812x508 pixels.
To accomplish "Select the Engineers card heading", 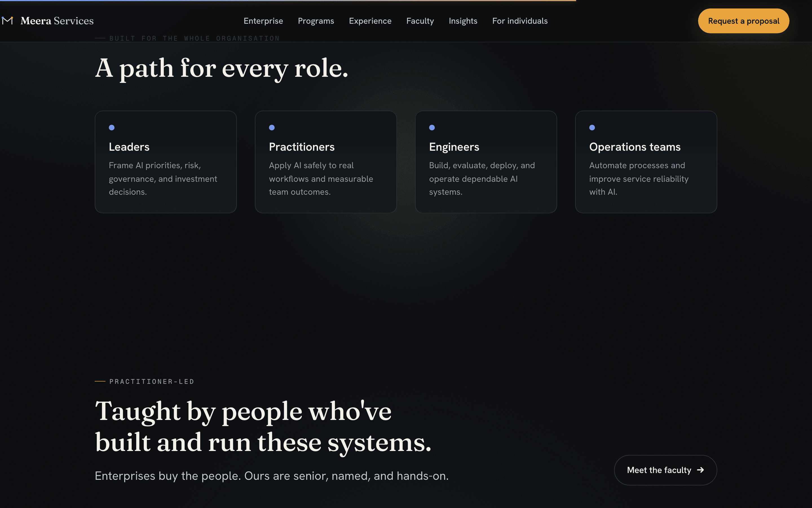I will point(454,147).
